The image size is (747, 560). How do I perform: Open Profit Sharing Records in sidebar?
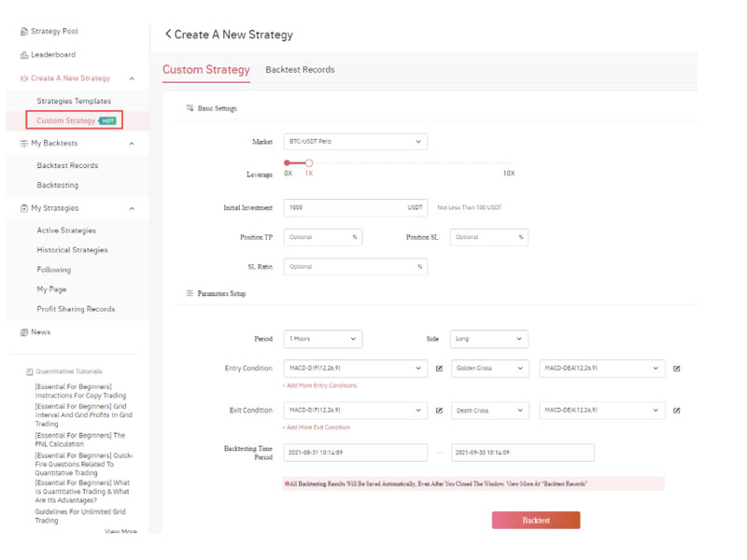76,309
